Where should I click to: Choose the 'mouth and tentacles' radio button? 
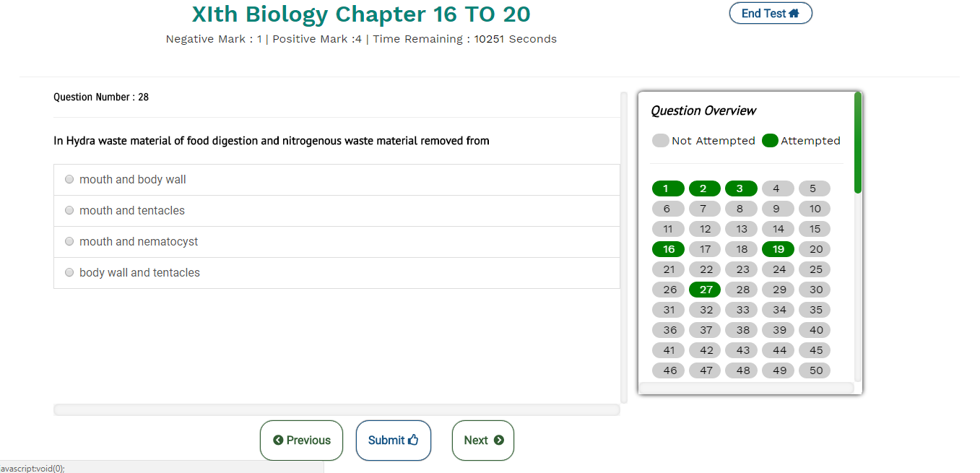tap(69, 211)
